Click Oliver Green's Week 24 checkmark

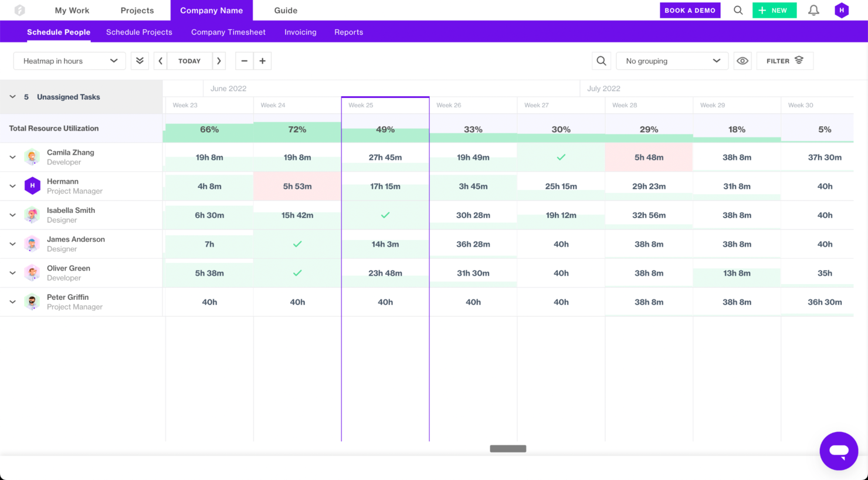coord(297,273)
